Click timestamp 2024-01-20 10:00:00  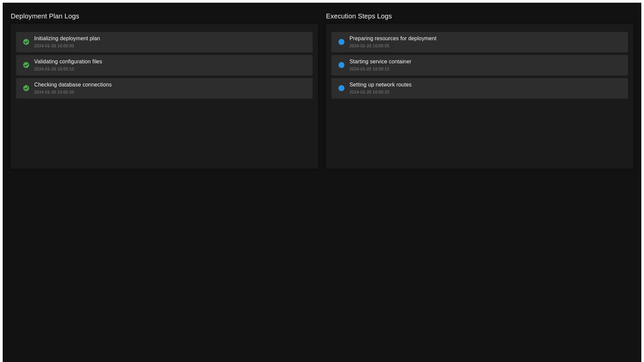click(x=54, y=46)
